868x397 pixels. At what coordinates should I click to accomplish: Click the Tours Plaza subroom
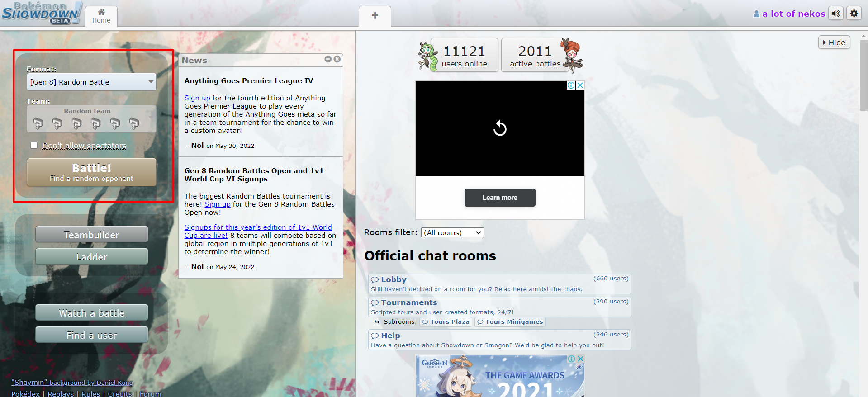point(446,322)
